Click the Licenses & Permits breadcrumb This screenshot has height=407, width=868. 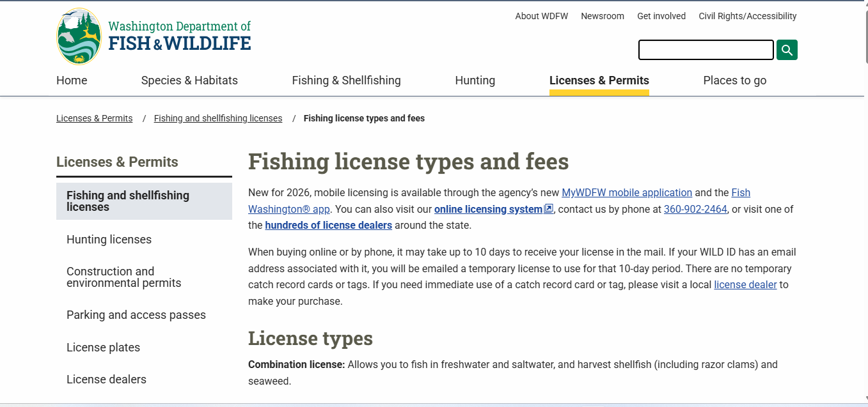95,118
